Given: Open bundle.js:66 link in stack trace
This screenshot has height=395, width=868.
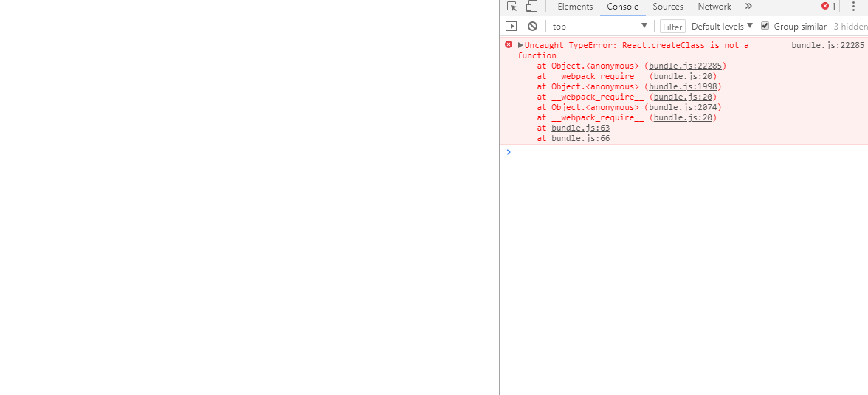Looking at the screenshot, I should pos(581,139).
